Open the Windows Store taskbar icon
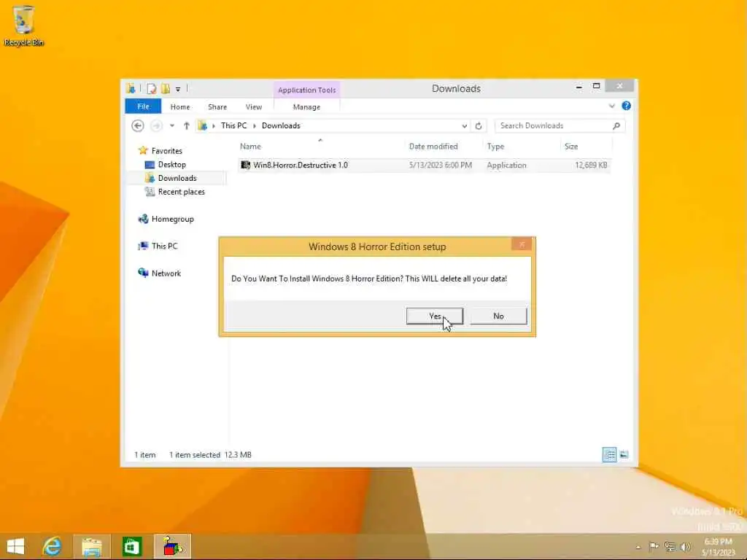 [132, 547]
